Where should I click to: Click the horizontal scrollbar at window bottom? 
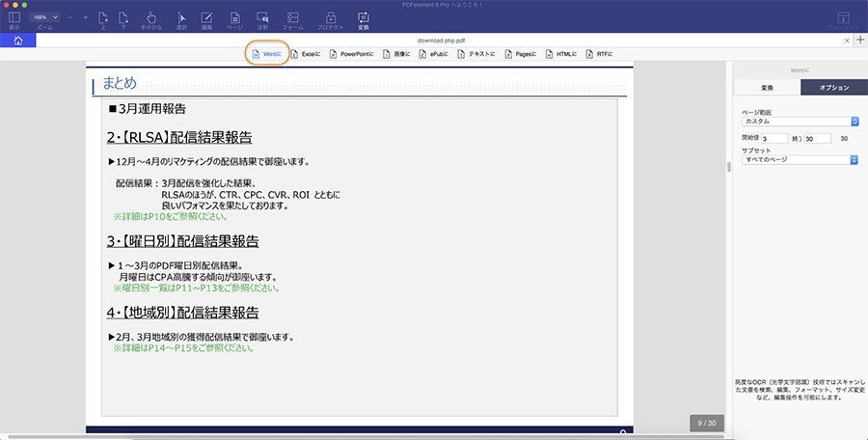point(366,437)
